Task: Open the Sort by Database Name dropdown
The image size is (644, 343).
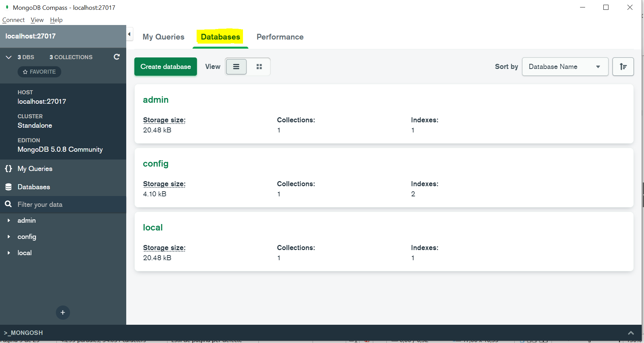Action: [565, 67]
